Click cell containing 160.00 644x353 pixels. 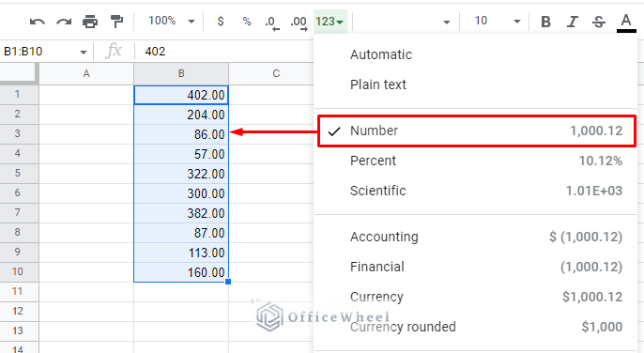(x=181, y=272)
